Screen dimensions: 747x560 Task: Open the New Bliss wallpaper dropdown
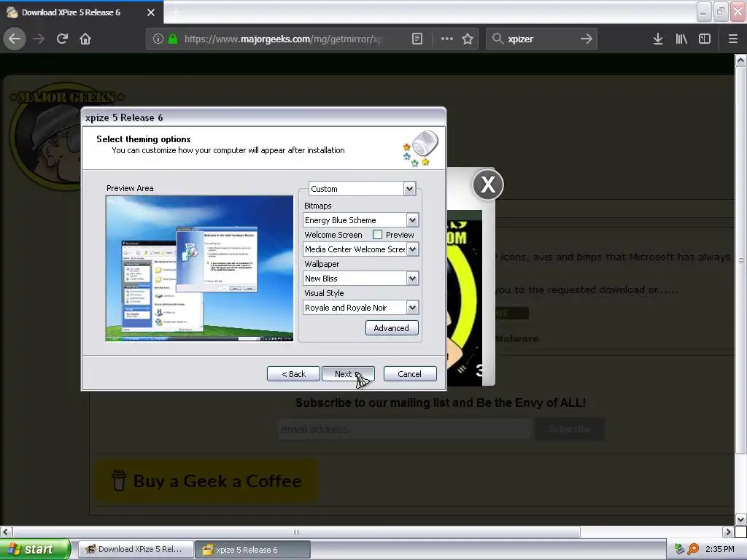(x=412, y=278)
